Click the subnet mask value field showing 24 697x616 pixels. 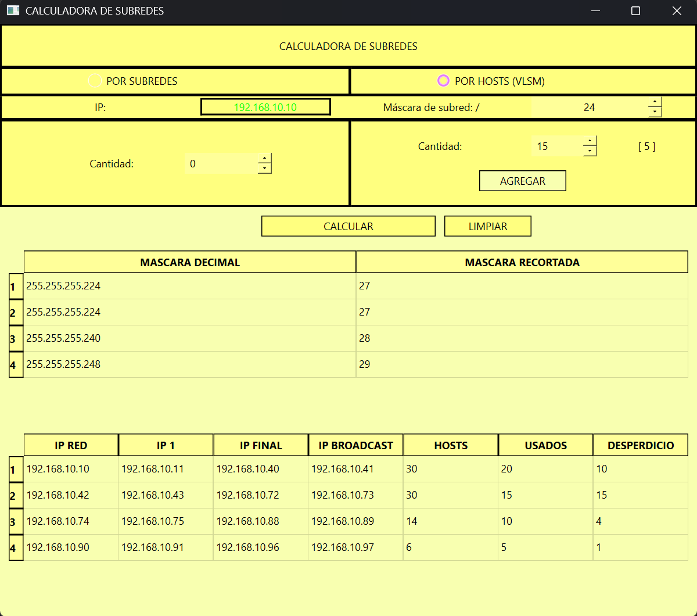(x=589, y=107)
